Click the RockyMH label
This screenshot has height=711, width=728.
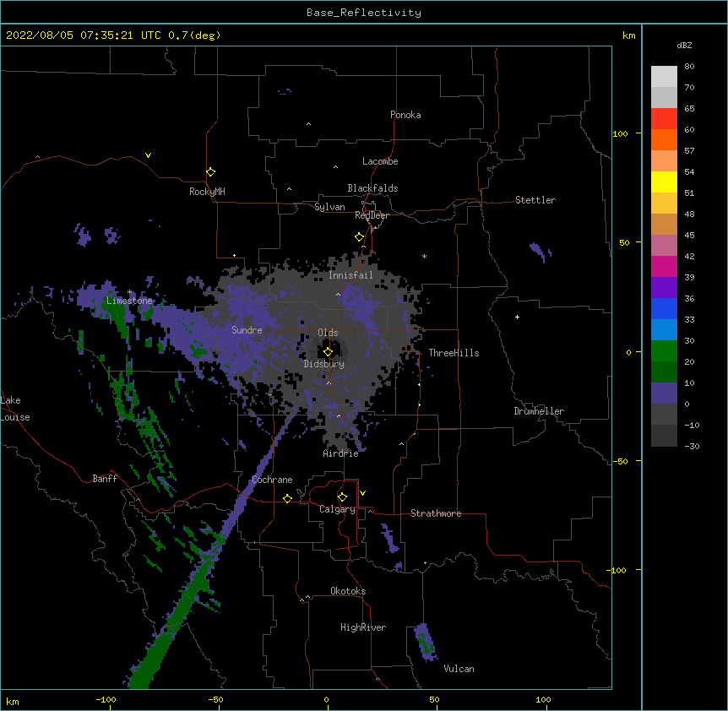207,192
